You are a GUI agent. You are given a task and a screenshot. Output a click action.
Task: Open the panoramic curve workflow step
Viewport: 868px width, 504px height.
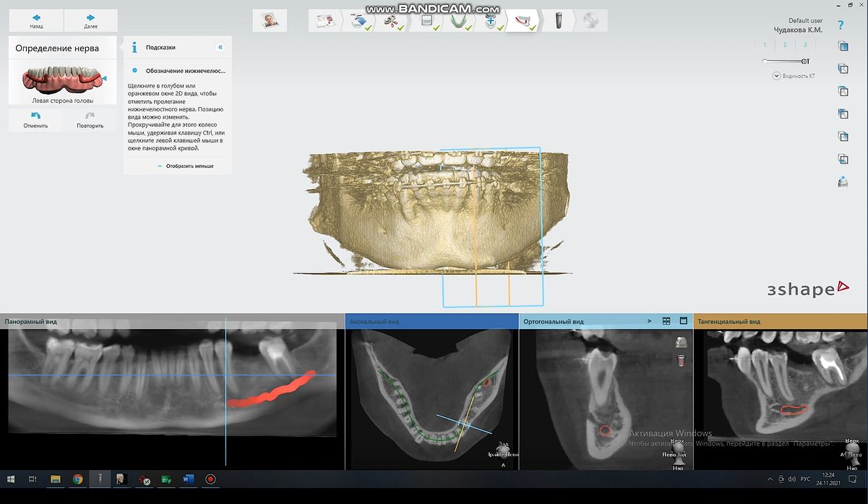click(x=460, y=20)
